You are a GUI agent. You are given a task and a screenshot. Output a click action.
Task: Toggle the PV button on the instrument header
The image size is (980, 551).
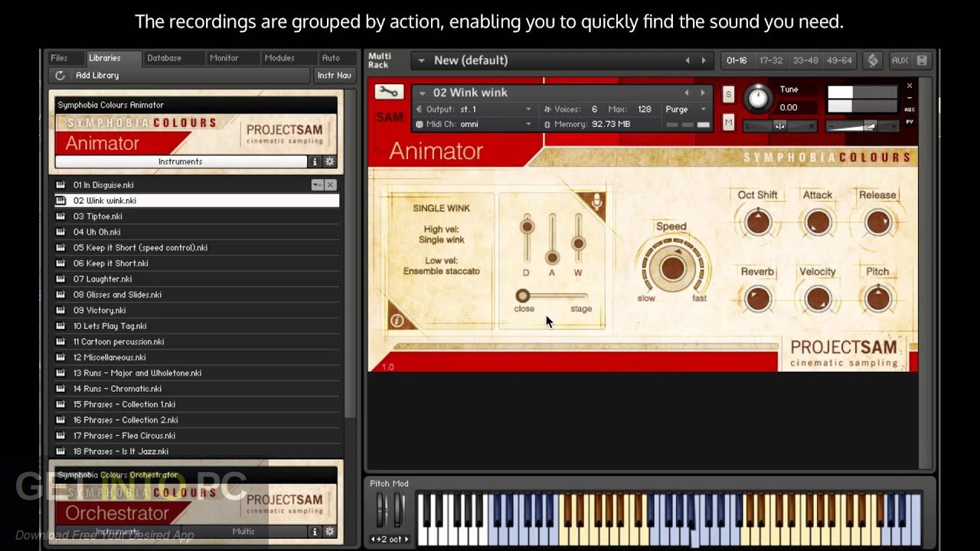point(910,122)
